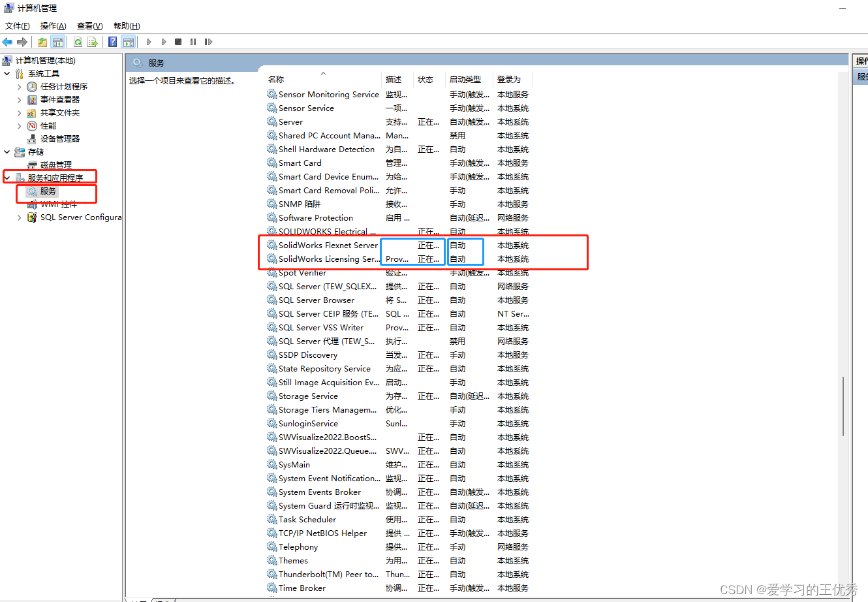
Task: Open the 帮助(H) menu
Action: (x=127, y=26)
